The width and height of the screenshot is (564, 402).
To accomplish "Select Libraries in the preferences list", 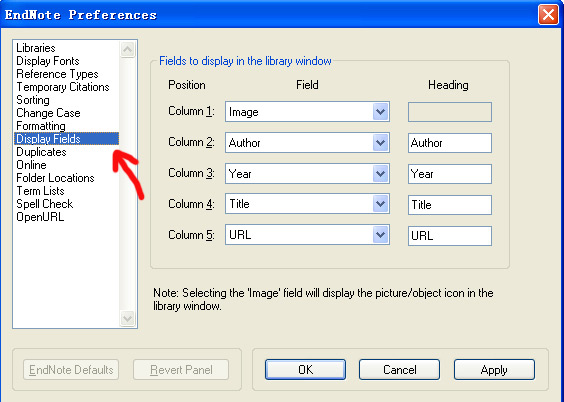I will (x=36, y=48).
